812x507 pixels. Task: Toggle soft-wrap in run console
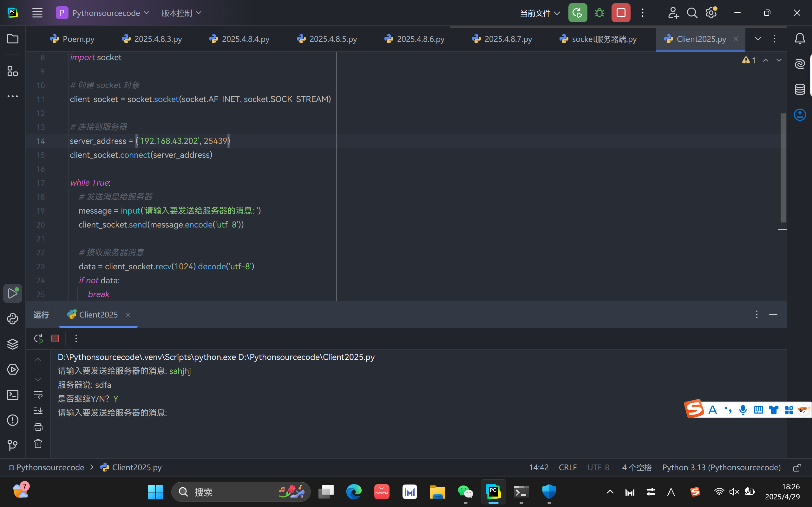[38, 394]
